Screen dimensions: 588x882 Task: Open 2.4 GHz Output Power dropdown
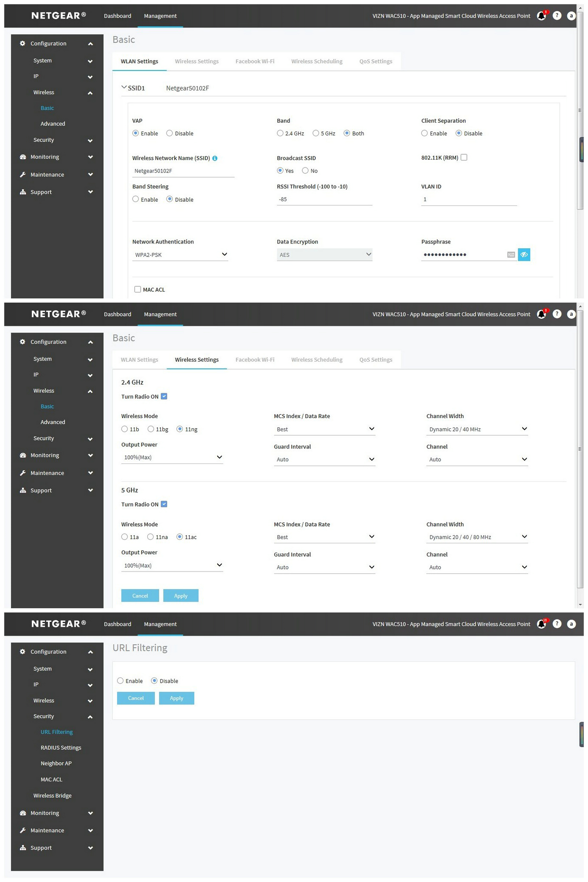click(x=172, y=457)
